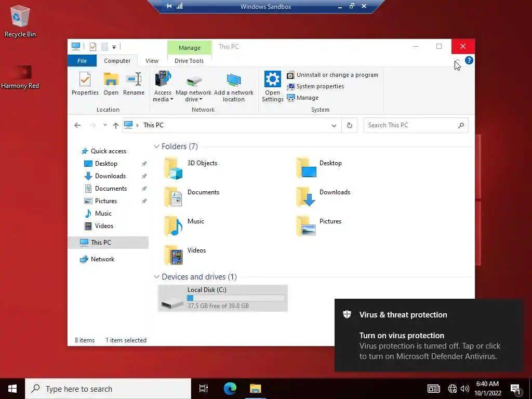532x399 pixels.
Task: Click the Local Disk usage bar
Action: [236, 298]
